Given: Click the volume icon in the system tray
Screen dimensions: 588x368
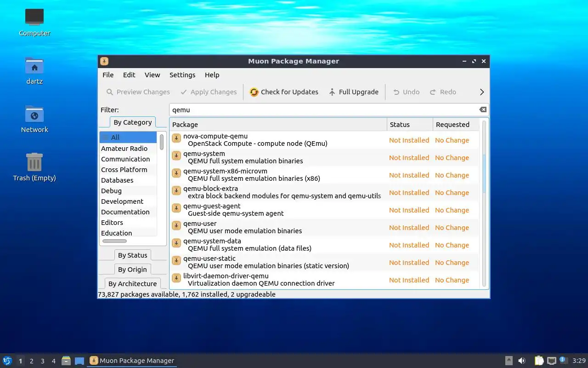Looking at the screenshot, I should pyautogui.click(x=522, y=361).
